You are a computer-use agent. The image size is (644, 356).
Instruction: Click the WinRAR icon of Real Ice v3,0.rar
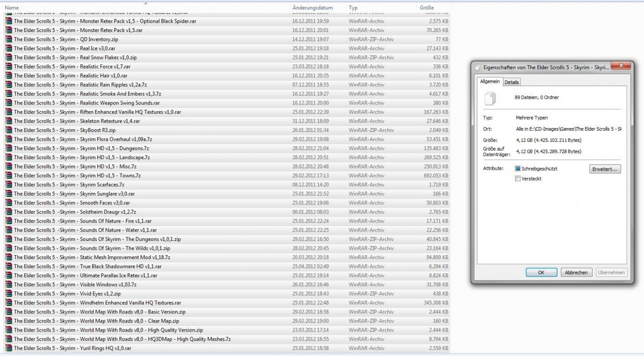(8, 48)
